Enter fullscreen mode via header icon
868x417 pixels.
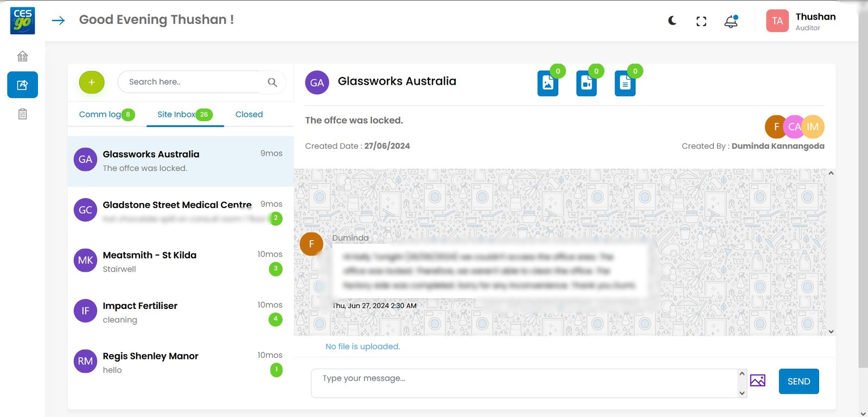coord(701,21)
